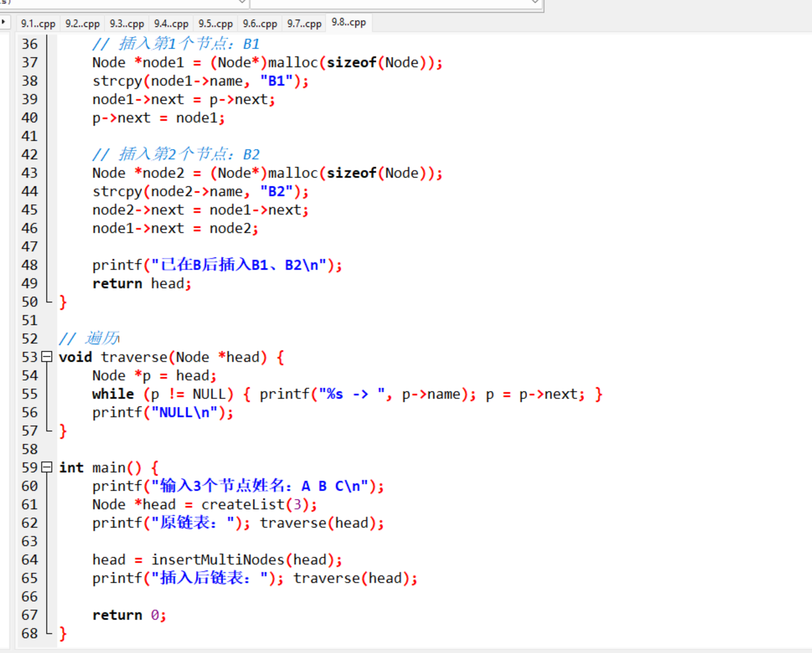Click 'insertMultiNodes(head)' on line 64
The width and height of the screenshot is (812, 653).
(243, 560)
